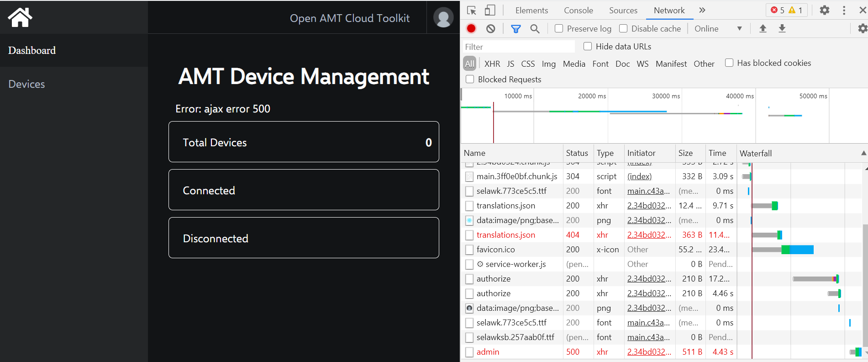The image size is (868, 362).
Task: Click the Connected card
Action: 304,190
